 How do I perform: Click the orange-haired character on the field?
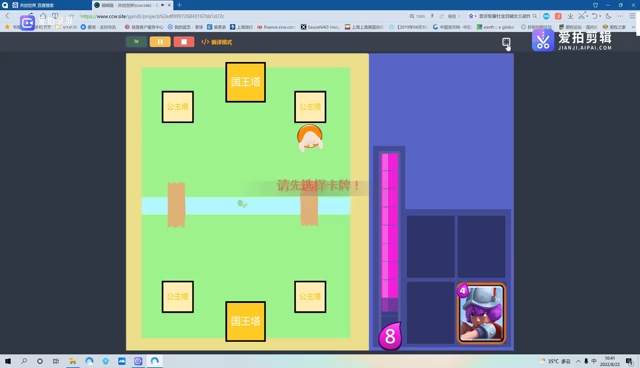(310, 138)
